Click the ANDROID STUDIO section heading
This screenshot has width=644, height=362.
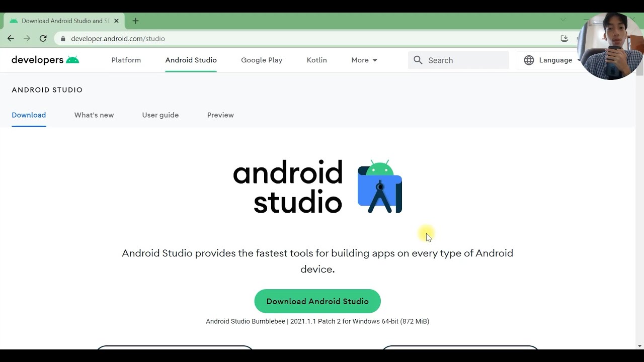point(47,90)
